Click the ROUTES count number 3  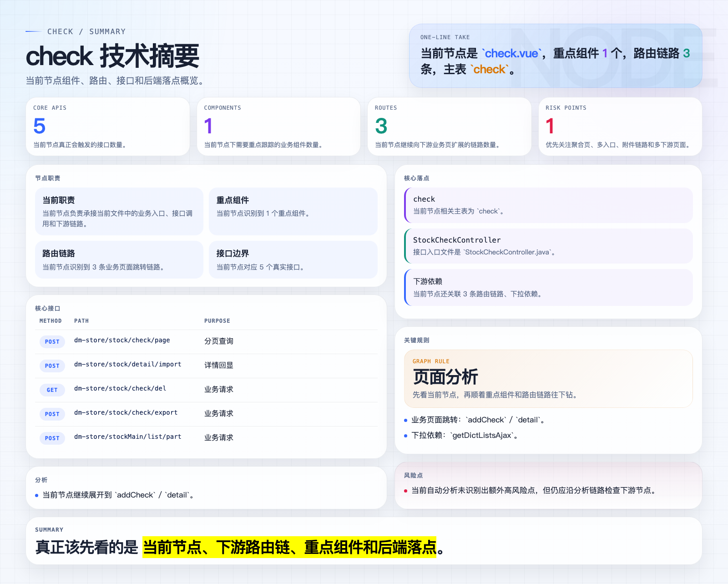[381, 126]
